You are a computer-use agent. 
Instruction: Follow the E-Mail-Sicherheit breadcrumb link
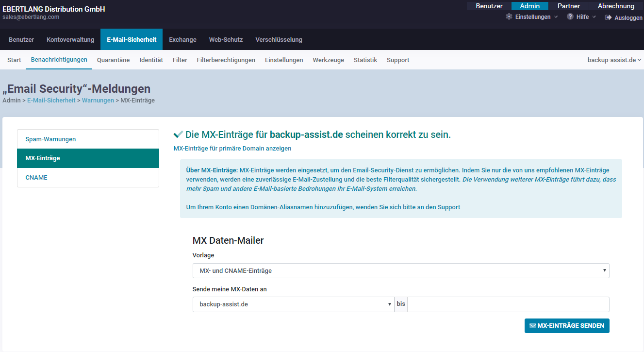pyautogui.click(x=51, y=101)
